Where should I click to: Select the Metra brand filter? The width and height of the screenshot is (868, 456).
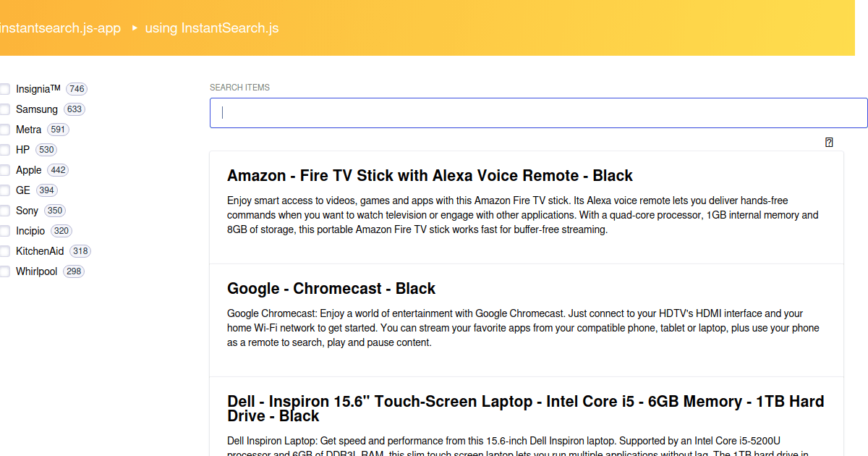pyautogui.click(x=4, y=129)
